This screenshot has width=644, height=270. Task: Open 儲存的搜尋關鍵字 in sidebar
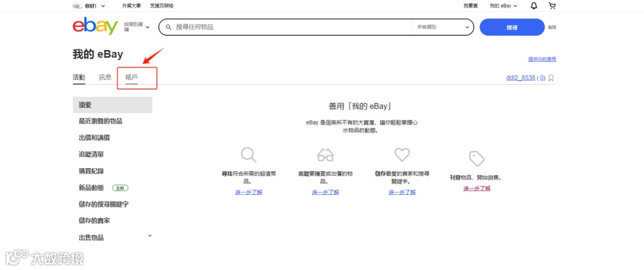click(104, 204)
